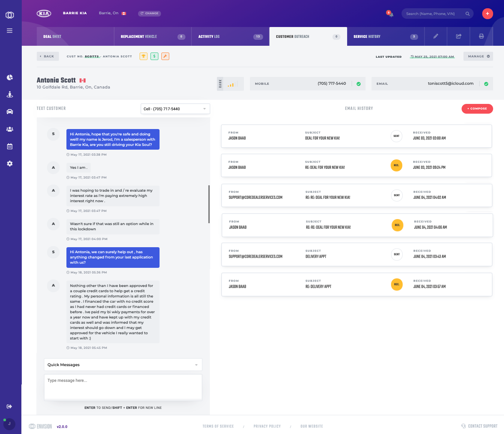Image resolution: width=504 pixels, height=434 pixels.
Task: Open the notifications bell with zero count
Action: click(x=390, y=14)
